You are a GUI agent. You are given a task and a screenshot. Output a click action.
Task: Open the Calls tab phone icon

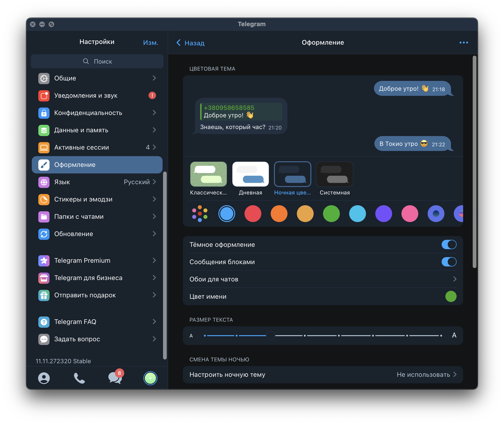79,378
